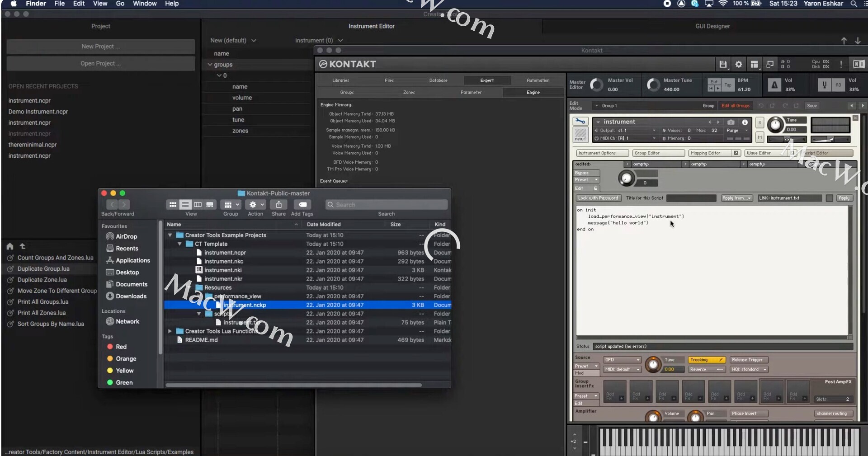
Task: Click the Open Project ... button
Action: coord(100,64)
